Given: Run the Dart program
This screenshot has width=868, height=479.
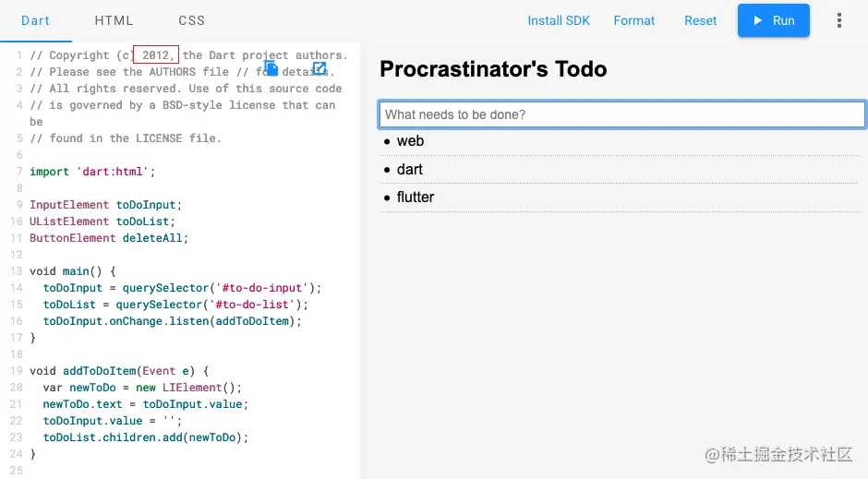Looking at the screenshot, I should 773,20.
